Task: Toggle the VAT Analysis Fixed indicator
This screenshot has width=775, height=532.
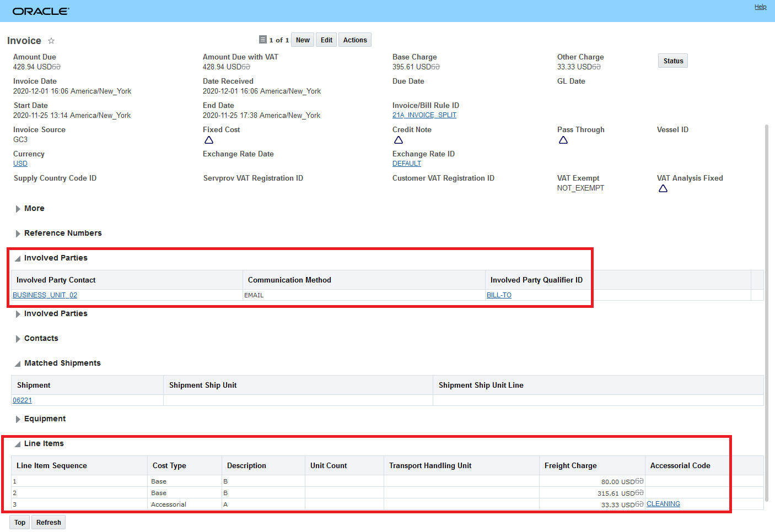Action: 663,188
